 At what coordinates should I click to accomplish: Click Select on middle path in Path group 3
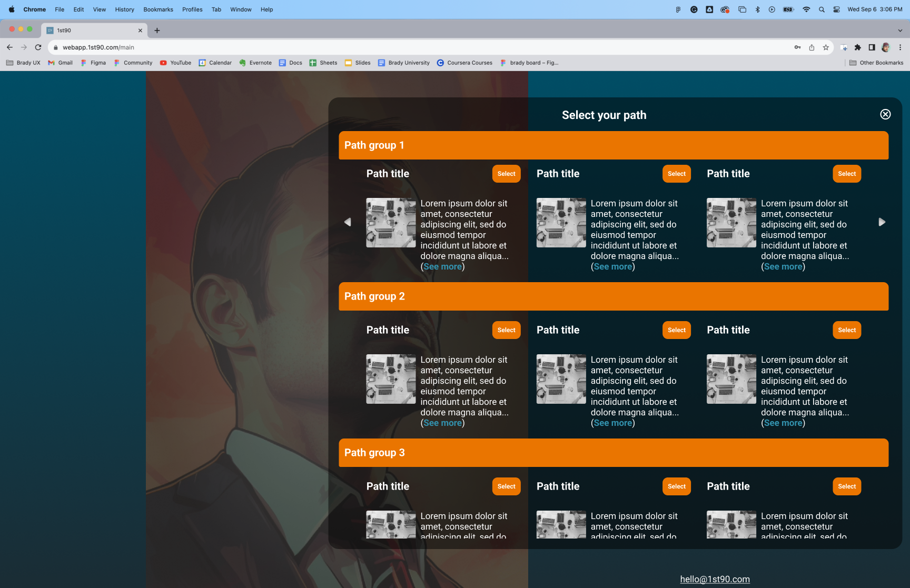(x=676, y=486)
